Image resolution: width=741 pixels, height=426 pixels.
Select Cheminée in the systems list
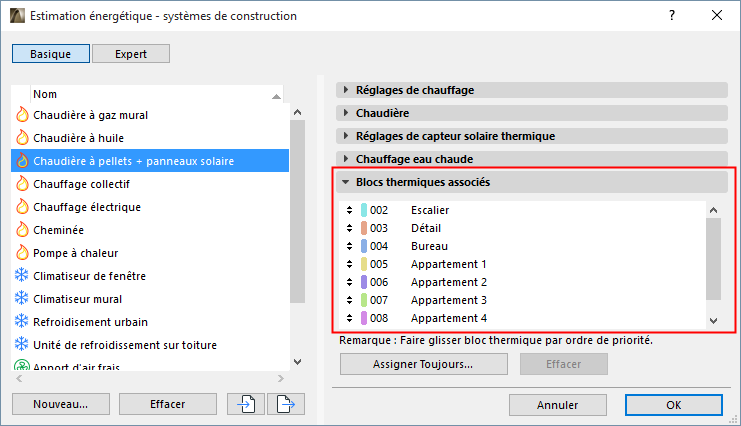point(150,230)
